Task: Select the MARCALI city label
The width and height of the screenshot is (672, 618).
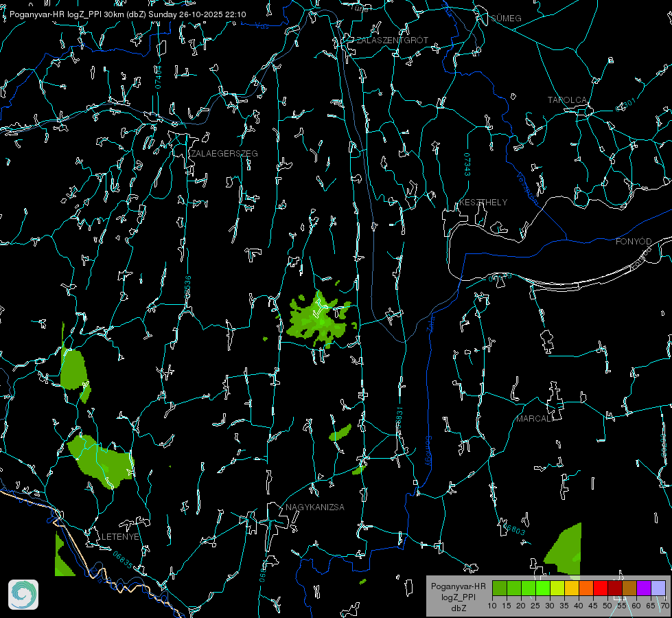Action: coord(535,419)
